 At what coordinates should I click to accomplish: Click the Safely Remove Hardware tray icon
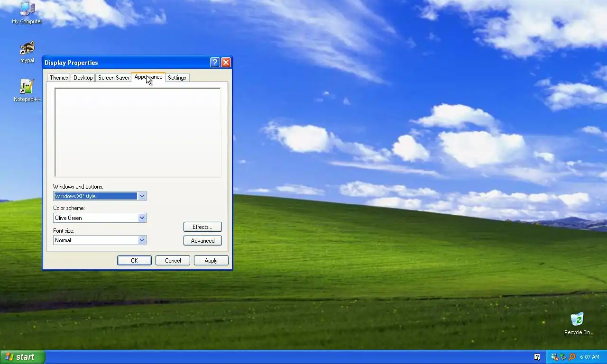[x=563, y=357]
